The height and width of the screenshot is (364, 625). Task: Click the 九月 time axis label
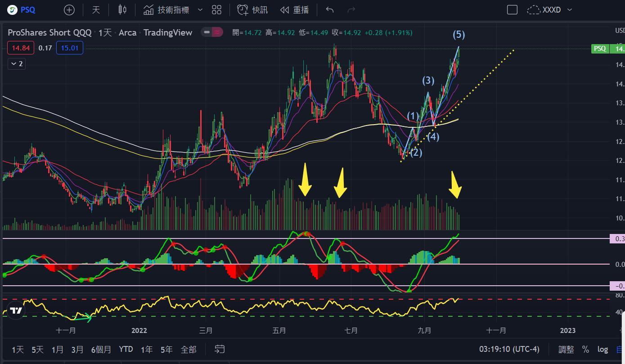tap(424, 331)
